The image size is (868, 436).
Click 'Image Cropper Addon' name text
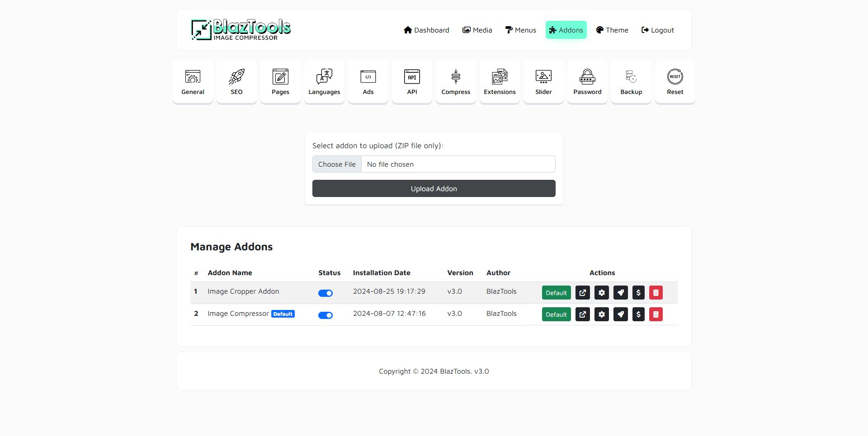[243, 291]
